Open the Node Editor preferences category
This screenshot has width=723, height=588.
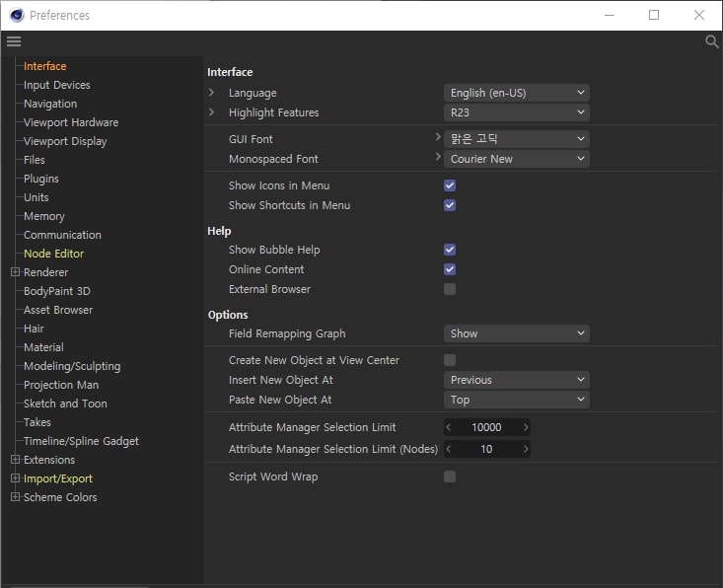53,254
